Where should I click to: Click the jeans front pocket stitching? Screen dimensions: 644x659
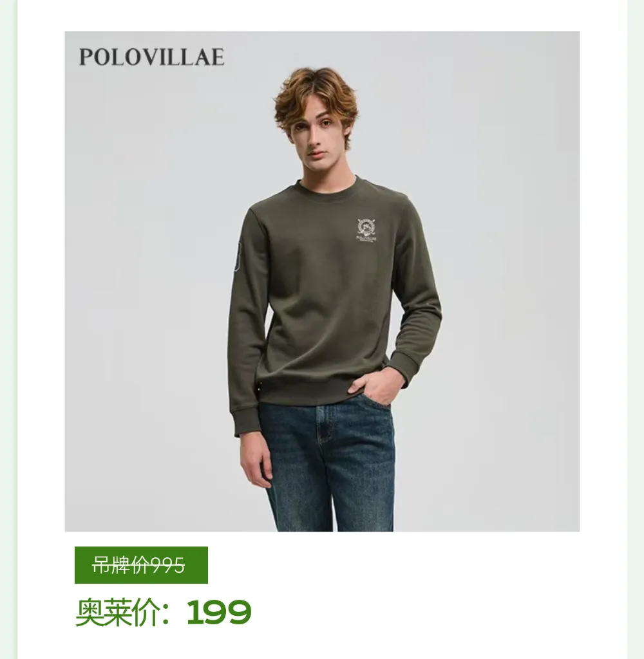tap(326, 425)
